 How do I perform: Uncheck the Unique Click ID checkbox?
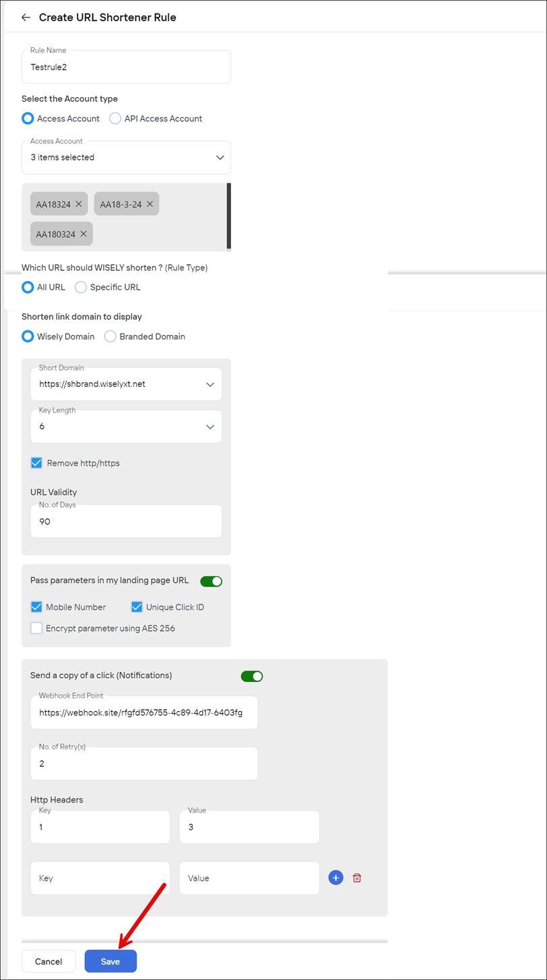(x=137, y=607)
